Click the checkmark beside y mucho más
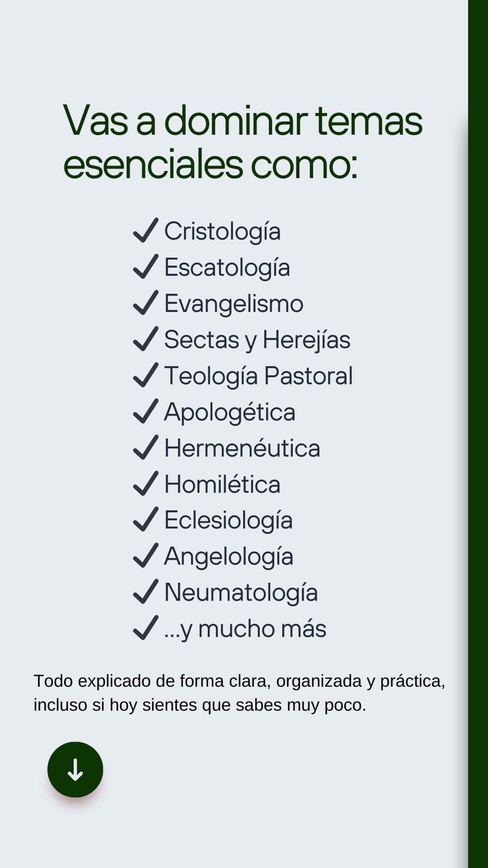488x868 pixels. coord(145,628)
